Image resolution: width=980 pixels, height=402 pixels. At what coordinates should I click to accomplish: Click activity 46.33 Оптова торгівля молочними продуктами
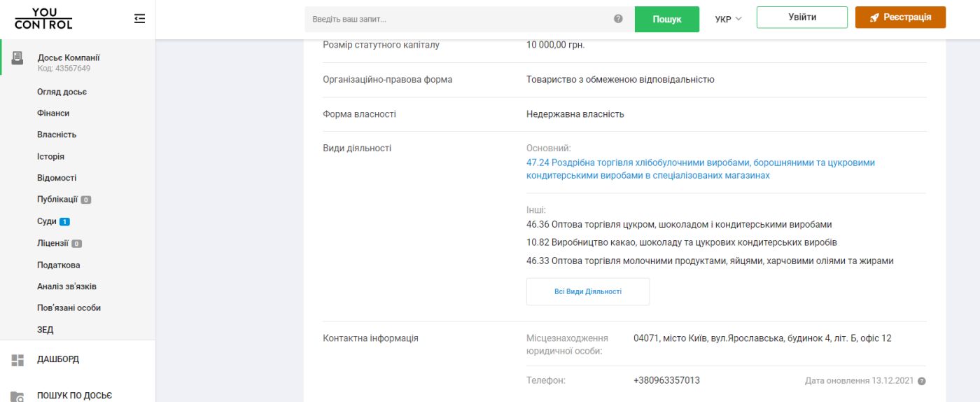pyautogui.click(x=710, y=261)
